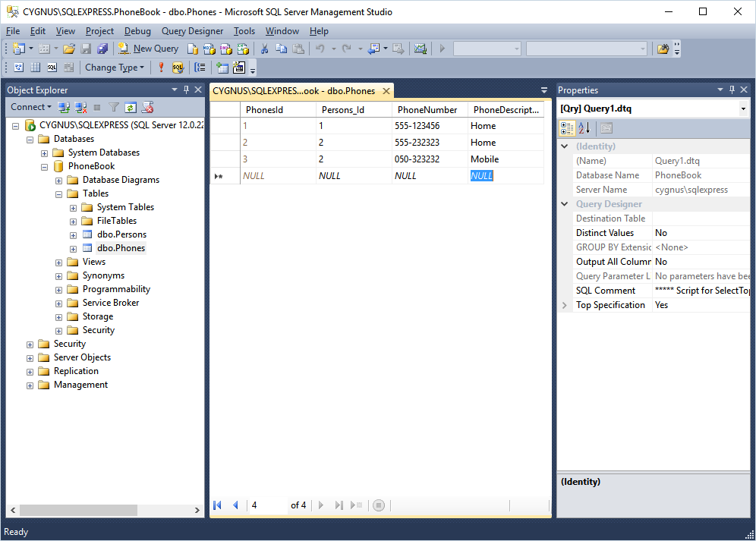Click the red Execute SQL exclamation icon
The image size is (756, 541).
[161, 68]
